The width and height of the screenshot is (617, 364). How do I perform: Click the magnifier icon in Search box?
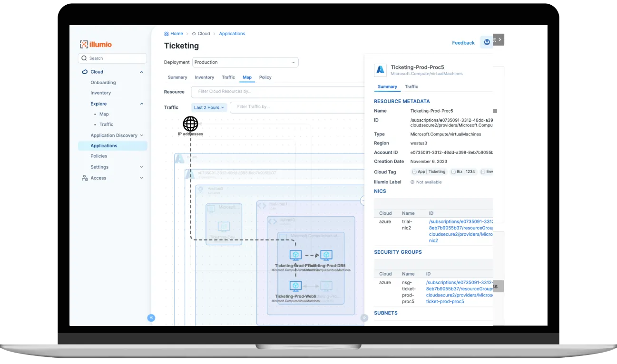point(84,58)
